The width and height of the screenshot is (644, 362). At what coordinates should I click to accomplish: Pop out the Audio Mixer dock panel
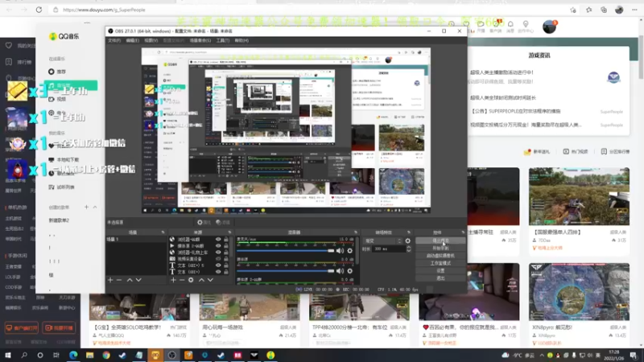[x=356, y=232]
